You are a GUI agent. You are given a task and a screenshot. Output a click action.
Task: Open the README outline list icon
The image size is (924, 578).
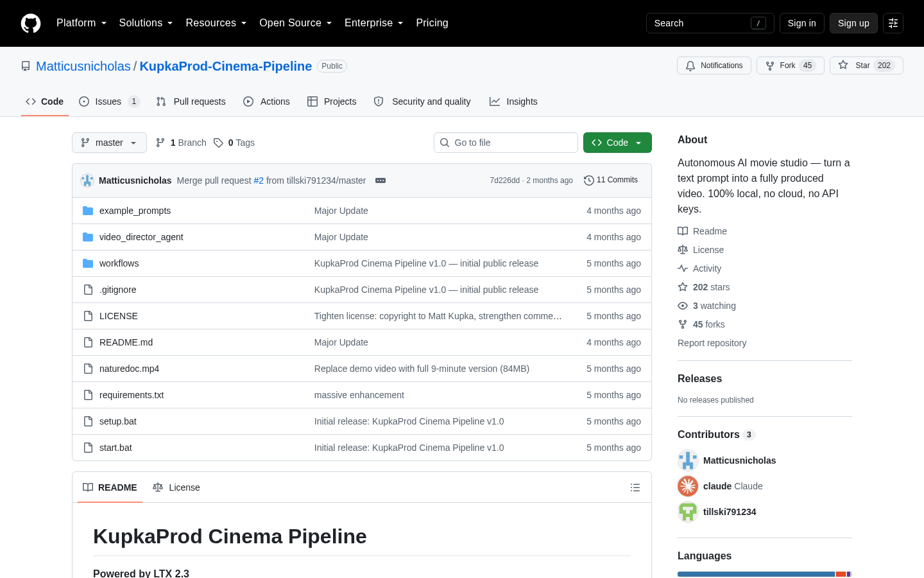635,487
